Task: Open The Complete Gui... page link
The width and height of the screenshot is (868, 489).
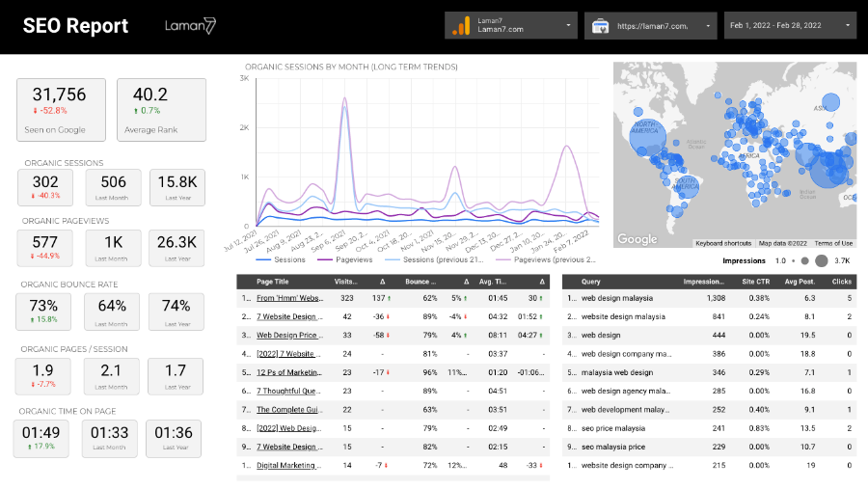Action: (289, 410)
